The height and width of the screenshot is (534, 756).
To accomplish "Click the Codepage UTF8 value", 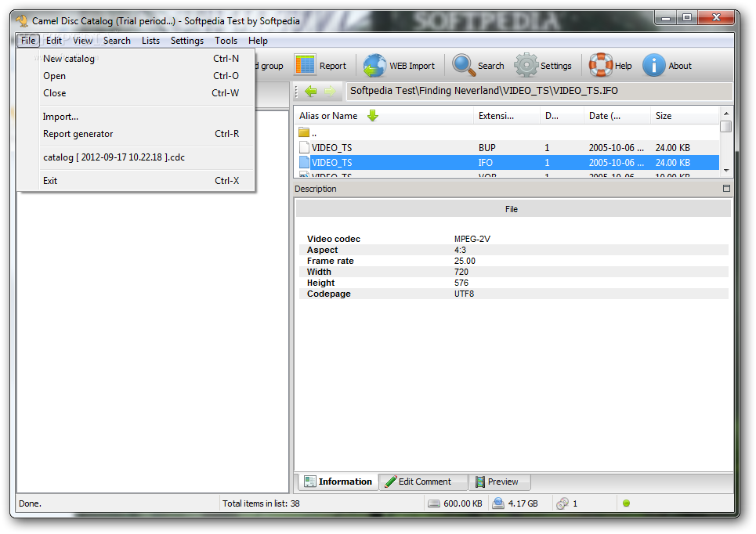I will (x=464, y=294).
